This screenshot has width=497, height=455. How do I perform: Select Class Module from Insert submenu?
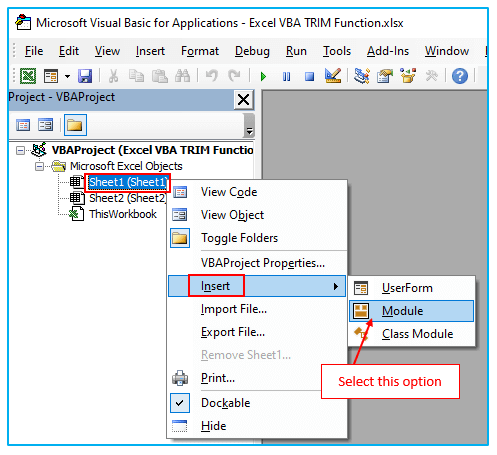[x=411, y=334]
